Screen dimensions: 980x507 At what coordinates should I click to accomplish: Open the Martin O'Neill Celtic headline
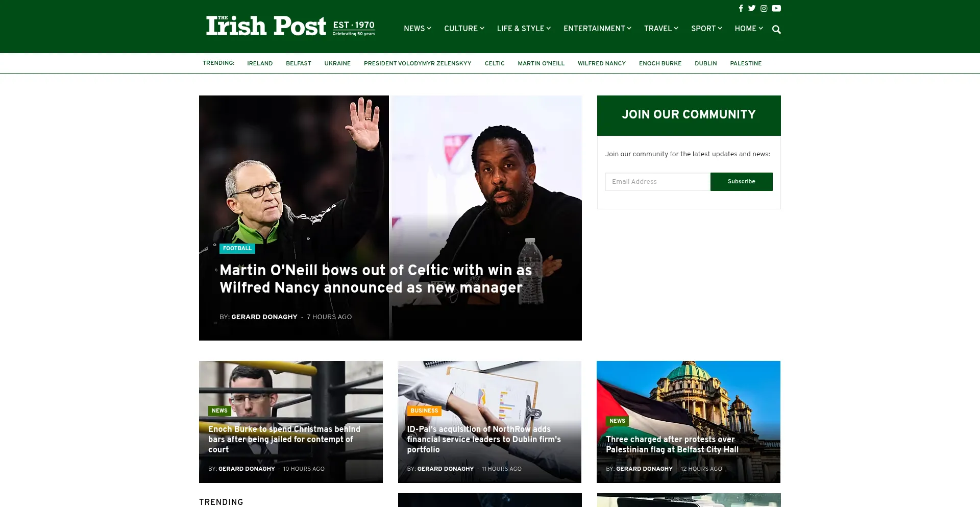point(376,279)
